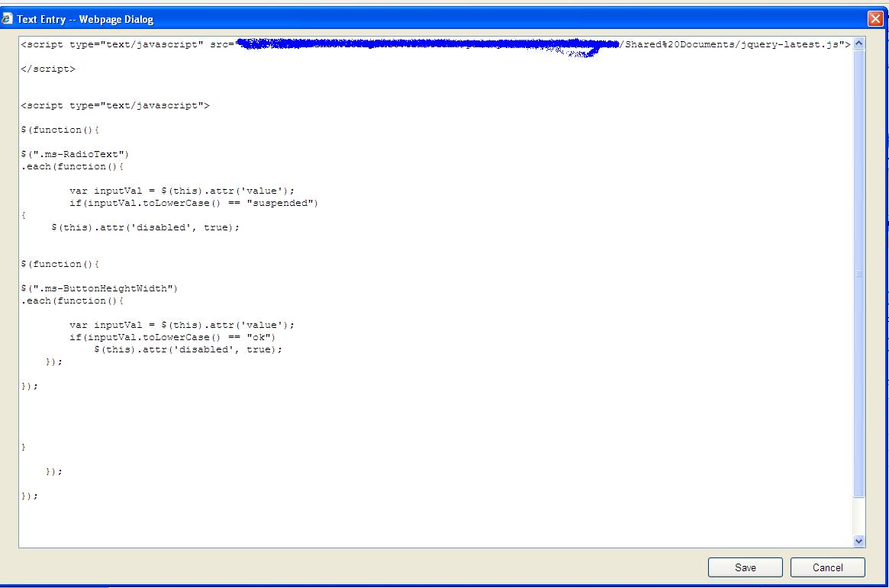This screenshot has width=889, height=588.
Task: Click the Text Entry -- Webpage Dialog title
Action: (85, 19)
